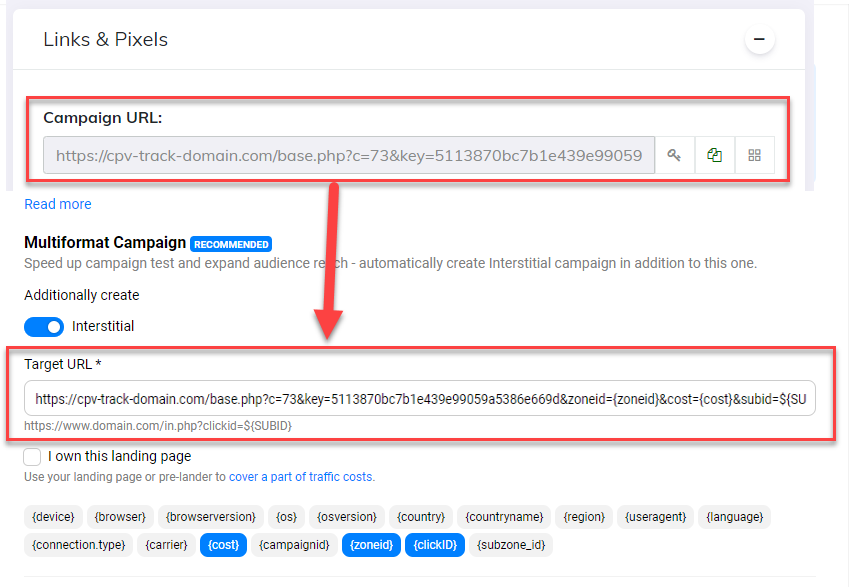Open the QR code for the Campaign URL
850x587 pixels.
[x=756, y=155]
